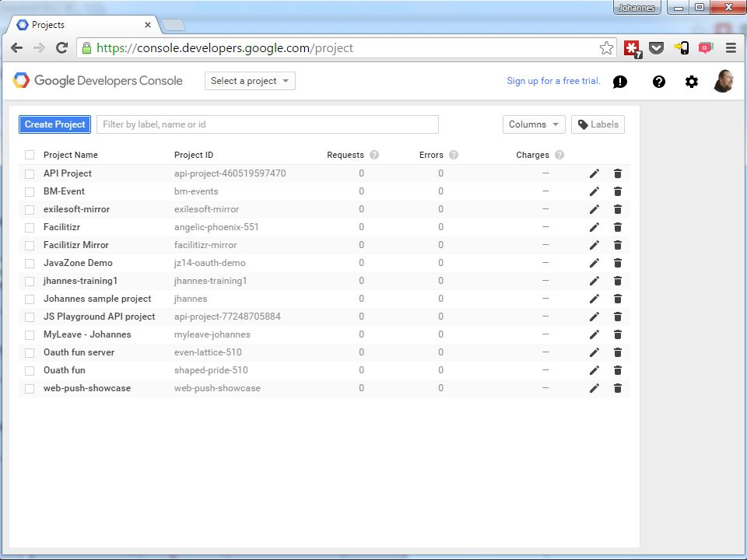Click the Johannes Chrome profile button
Screen dimensions: 747x560
(x=637, y=8)
